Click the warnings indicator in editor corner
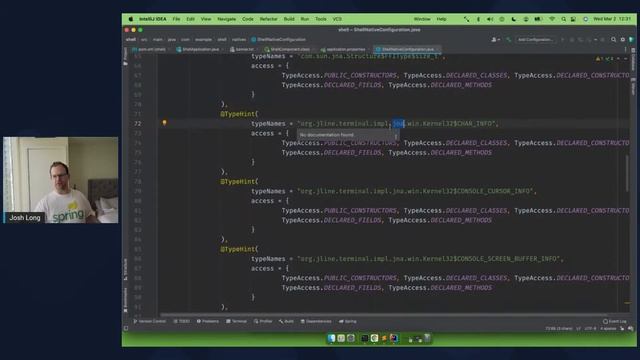 604,59
